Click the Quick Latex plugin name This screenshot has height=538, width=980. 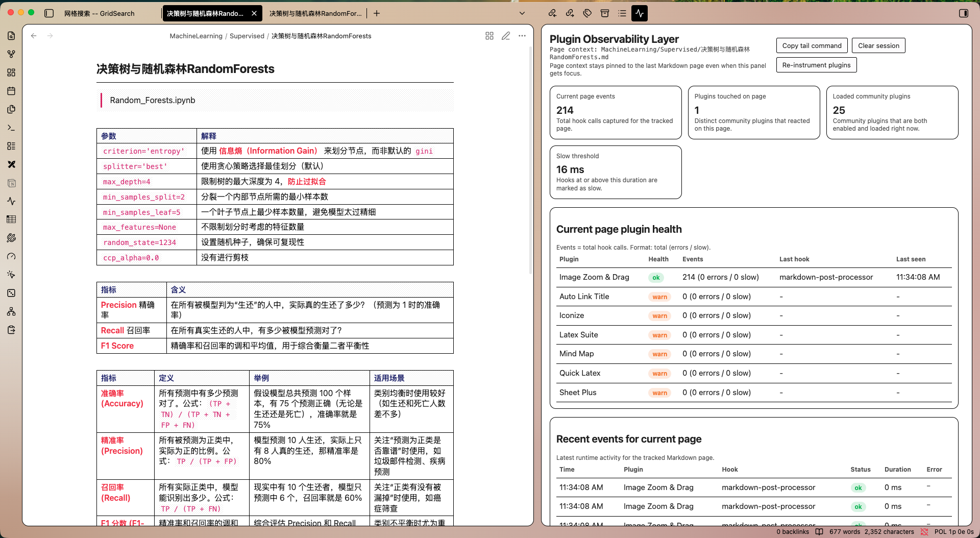pyautogui.click(x=580, y=373)
